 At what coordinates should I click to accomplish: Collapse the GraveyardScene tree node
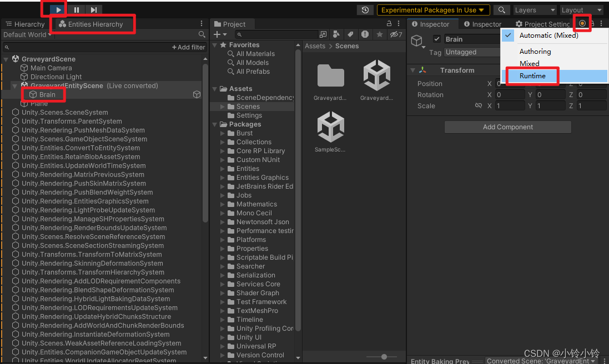click(6, 59)
